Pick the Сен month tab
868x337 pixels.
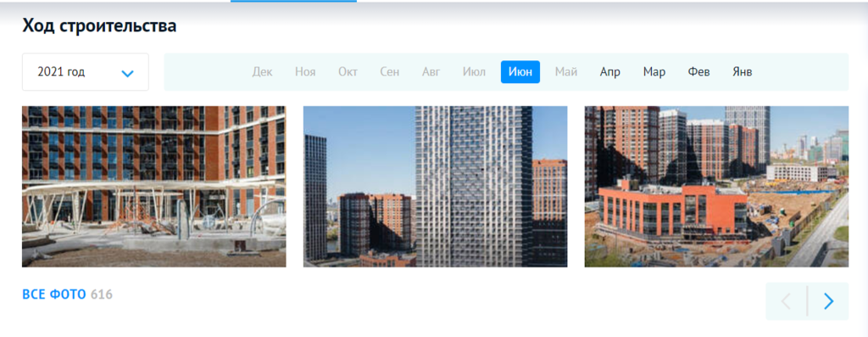click(x=390, y=72)
